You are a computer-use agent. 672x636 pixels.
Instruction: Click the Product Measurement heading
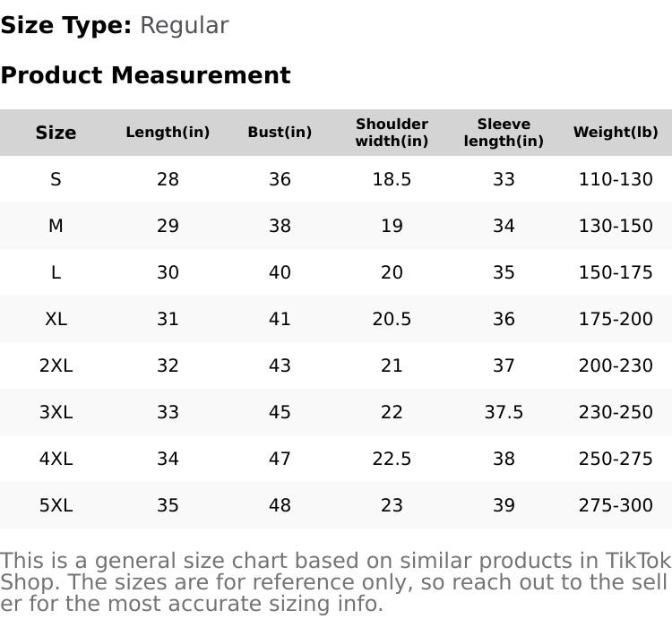(x=145, y=75)
